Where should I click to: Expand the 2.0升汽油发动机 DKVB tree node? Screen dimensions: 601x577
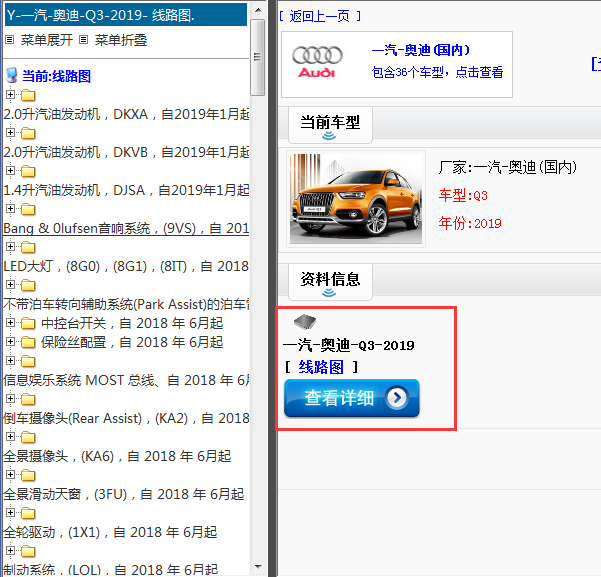[x=10, y=133]
